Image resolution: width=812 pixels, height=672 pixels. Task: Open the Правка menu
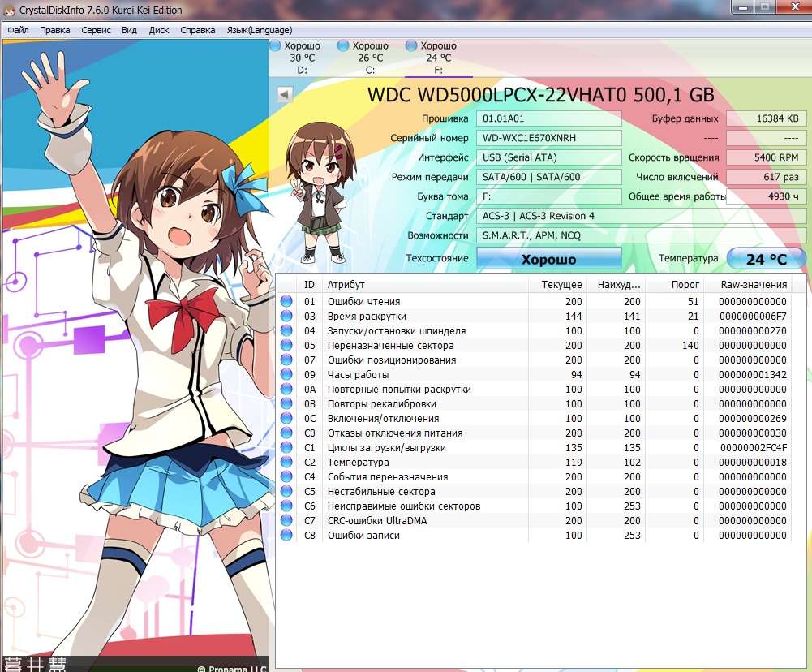coord(55,30)
